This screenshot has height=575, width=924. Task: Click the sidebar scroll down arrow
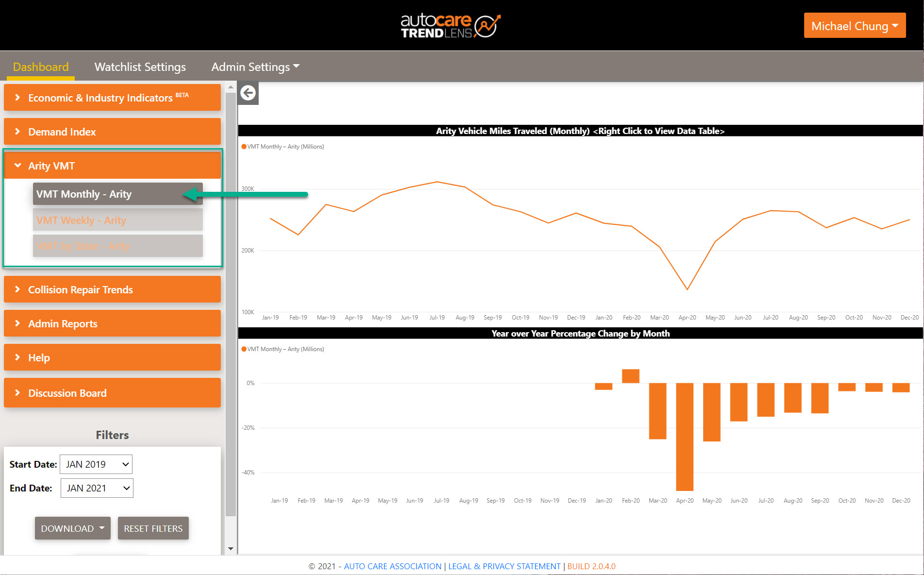tap(231, 549)
